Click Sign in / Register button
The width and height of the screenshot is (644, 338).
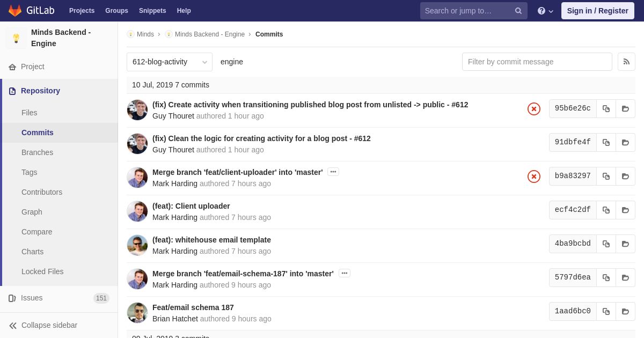coord(598,11)
